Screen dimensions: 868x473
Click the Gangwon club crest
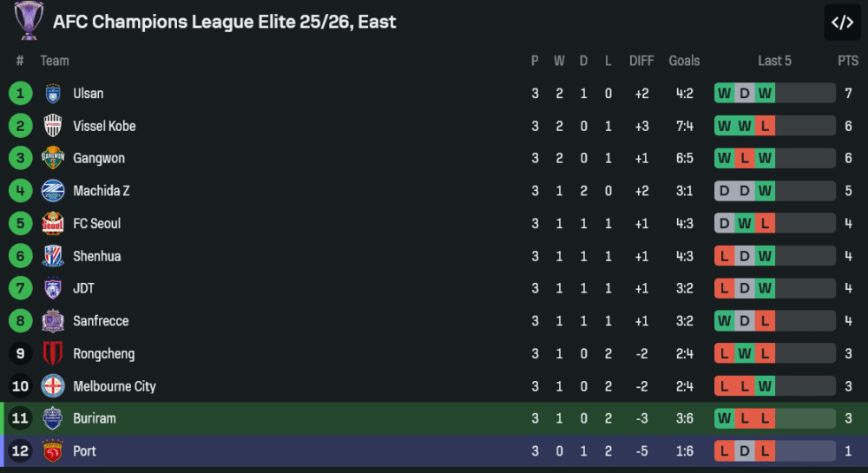tap(53, 158)
